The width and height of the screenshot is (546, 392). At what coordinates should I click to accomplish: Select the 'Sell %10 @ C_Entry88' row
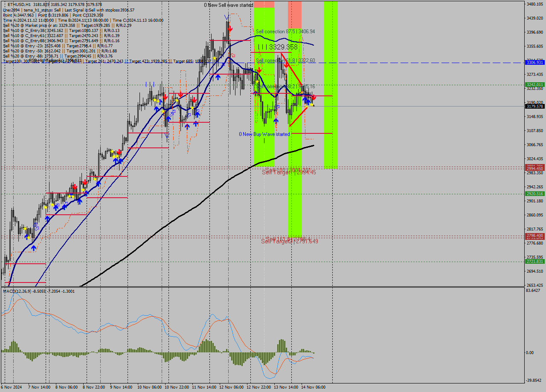coord(61,41)
